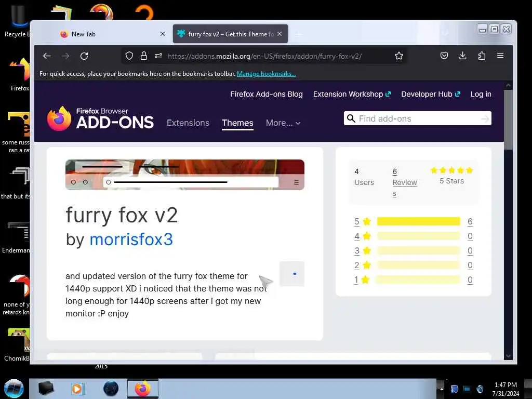Click Log in
The height and width of the screenshot is (399, 532).
[481, 95]
